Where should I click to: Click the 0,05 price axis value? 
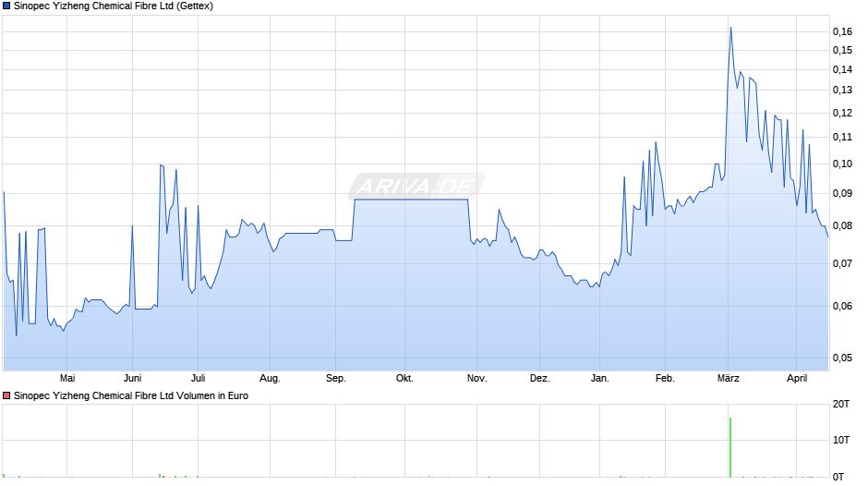(x=842, y=358)
